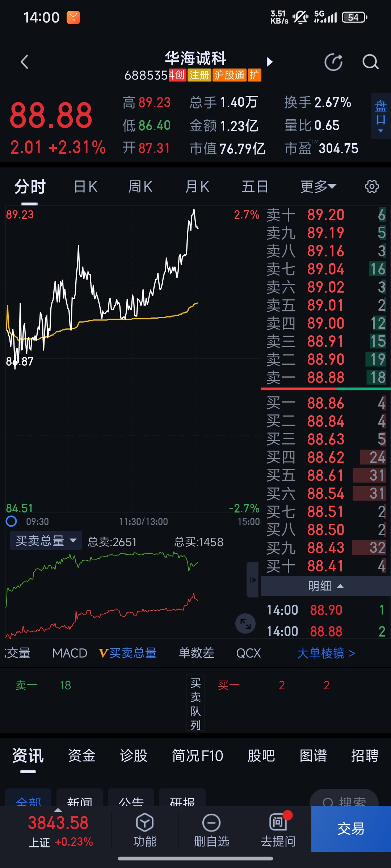This screenshot has height=868, width=391.
Task: Tap trade detail 14:00 88.88 row
Action: click(x=325, y=631)
